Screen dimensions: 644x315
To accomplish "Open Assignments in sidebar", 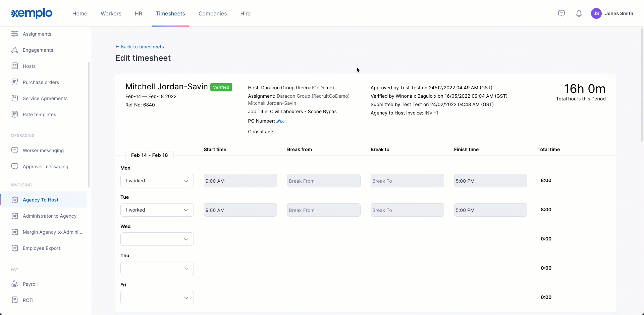I will click(37, 34).
